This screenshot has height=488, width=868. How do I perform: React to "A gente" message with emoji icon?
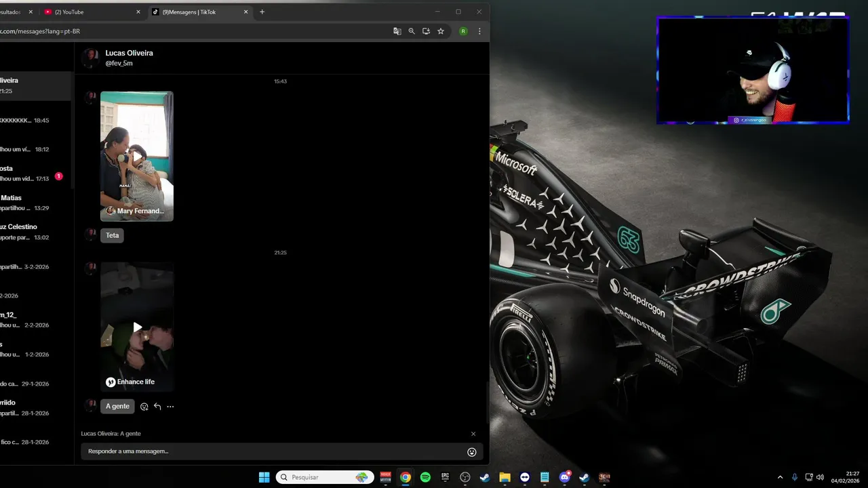(x=144, y=407)
